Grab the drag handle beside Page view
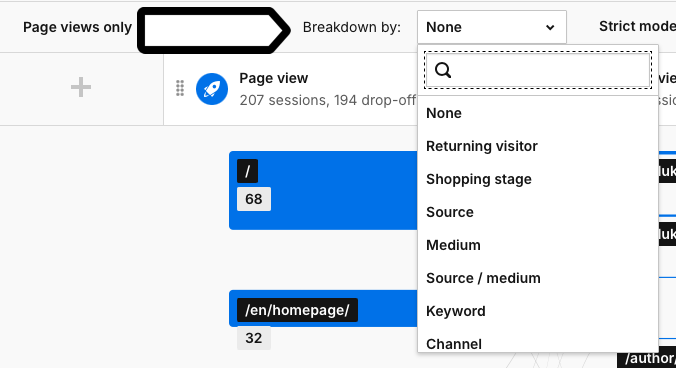This screenshot has width=676, height=368. (x=180, y=88)
